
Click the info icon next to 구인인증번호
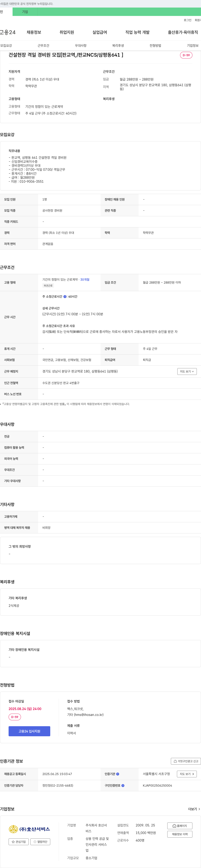(x=123, y=785)
